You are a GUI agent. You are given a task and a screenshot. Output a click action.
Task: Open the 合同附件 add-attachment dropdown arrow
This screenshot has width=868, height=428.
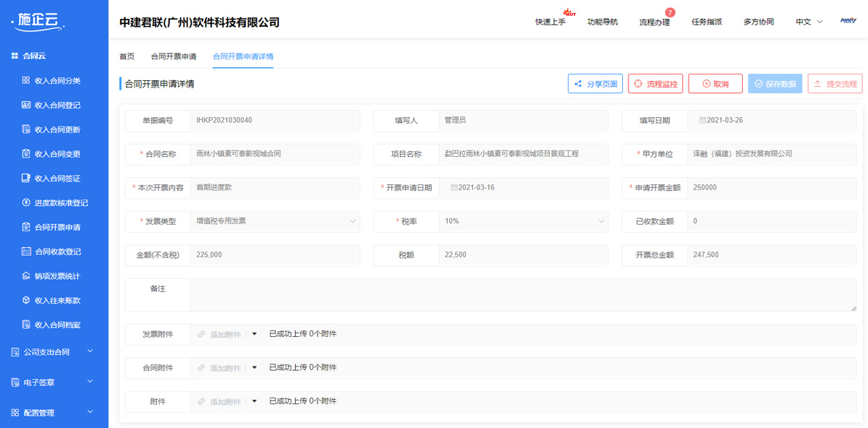coord(254,368)
